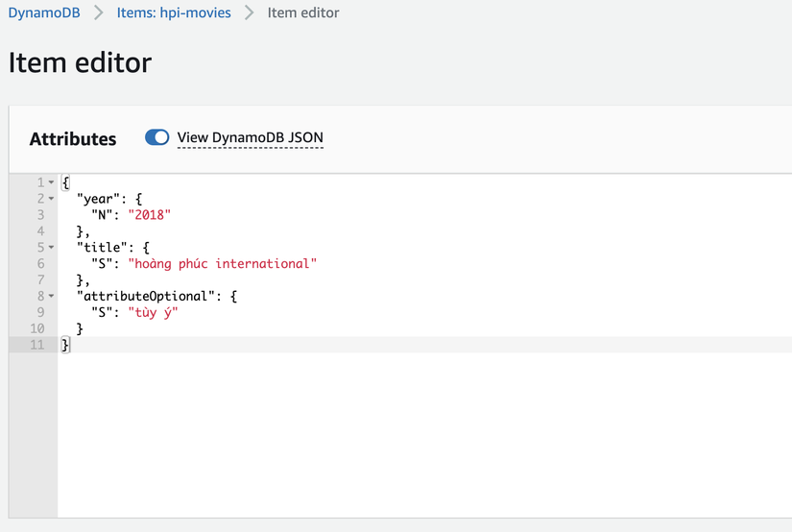
Task: Click the "year" key in editor
Action: [96, 199]
